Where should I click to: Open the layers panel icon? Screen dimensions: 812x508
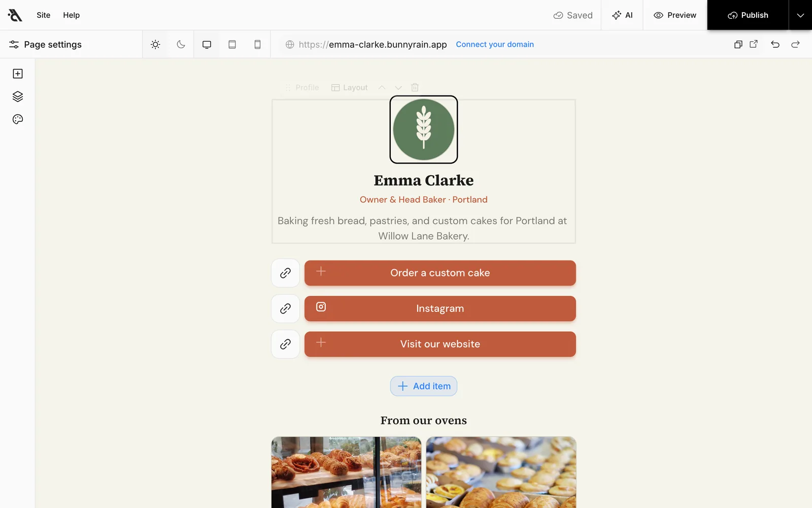pyautogui.click(x=18, y=97)
